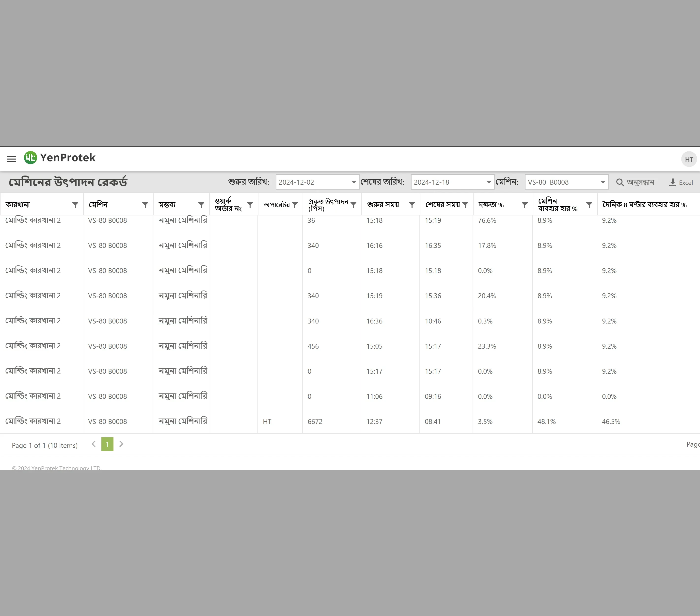Click the production value 6672

coord(315,422)
